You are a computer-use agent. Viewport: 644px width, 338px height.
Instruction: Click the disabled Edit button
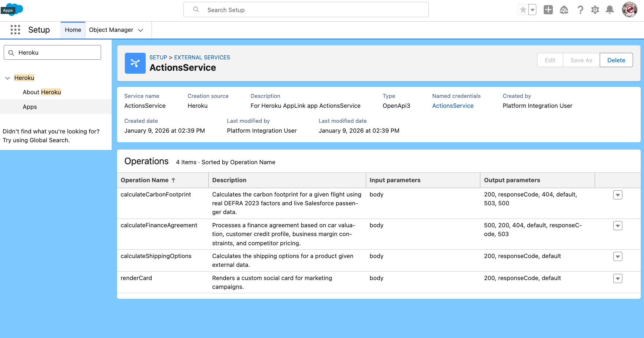[x=550, y=60]
